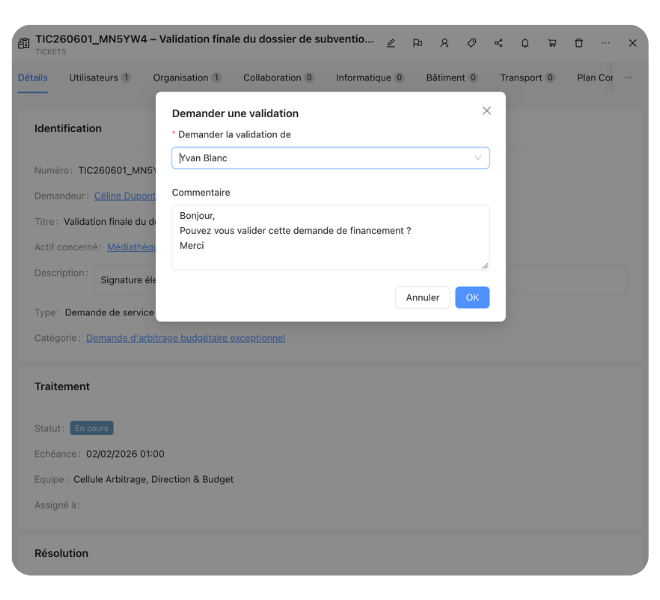Image resolution: width=660 pixels, height=600 pixels.
Task: Click the ticket title text in header
Action: click(204, 39)
